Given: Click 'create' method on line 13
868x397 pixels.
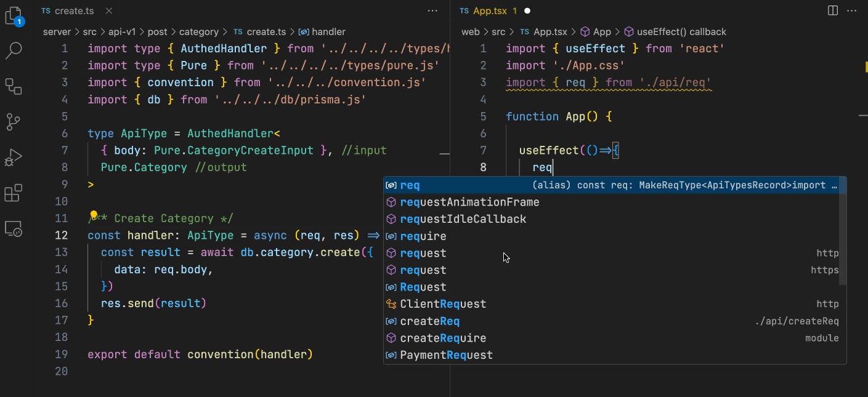Looking at the screenshot, I should click(x=340, y=252).
